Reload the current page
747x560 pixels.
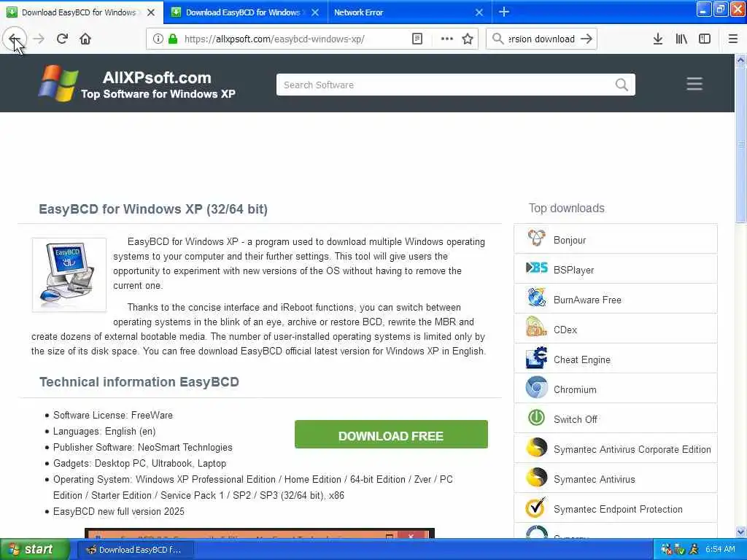tap(62, 39)
